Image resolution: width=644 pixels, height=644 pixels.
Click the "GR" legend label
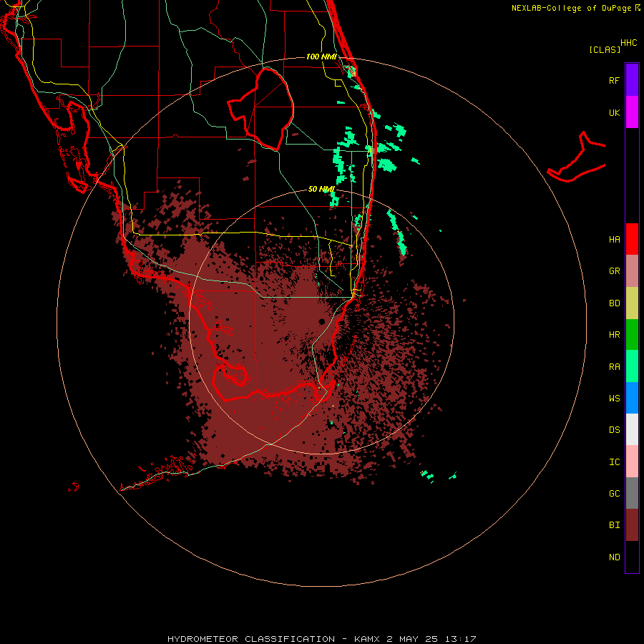[614, 271]
